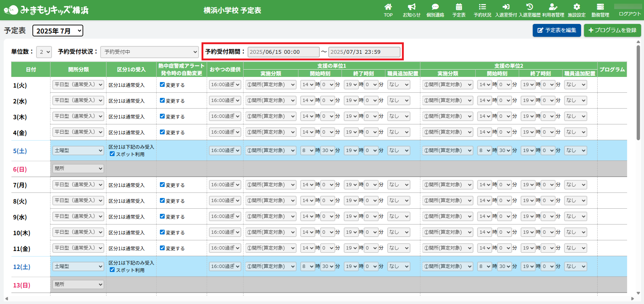The width and height of the screenshot is (644, 304).
Task: Go to 予約状況 list icon
Action: (482, 7)
